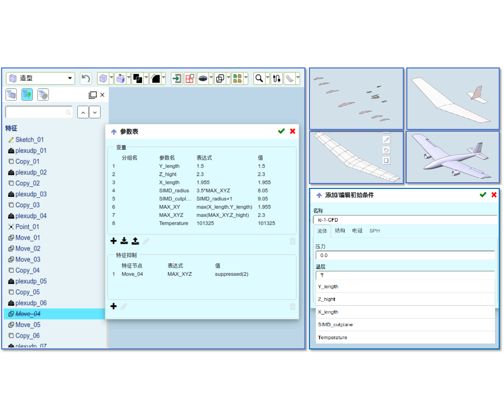Click the fillet/chamfer corner tool icon
Screen dimensions: 504x420
pyautogui.click(x=155, y=78)
